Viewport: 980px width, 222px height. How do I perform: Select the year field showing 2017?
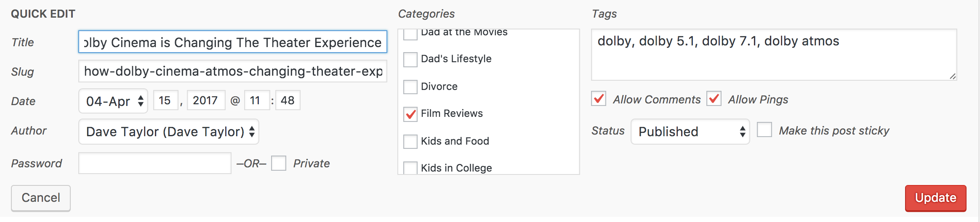[206, 100]
